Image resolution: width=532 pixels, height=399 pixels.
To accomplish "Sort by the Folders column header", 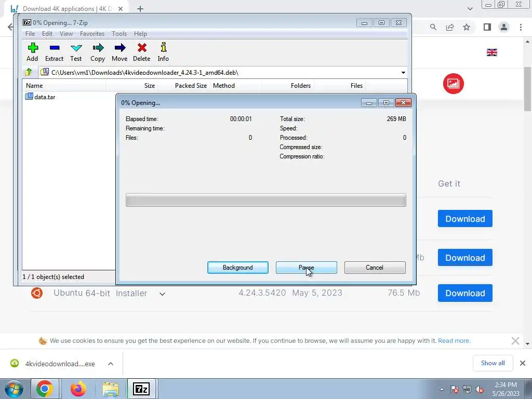I will coord(287,86).
